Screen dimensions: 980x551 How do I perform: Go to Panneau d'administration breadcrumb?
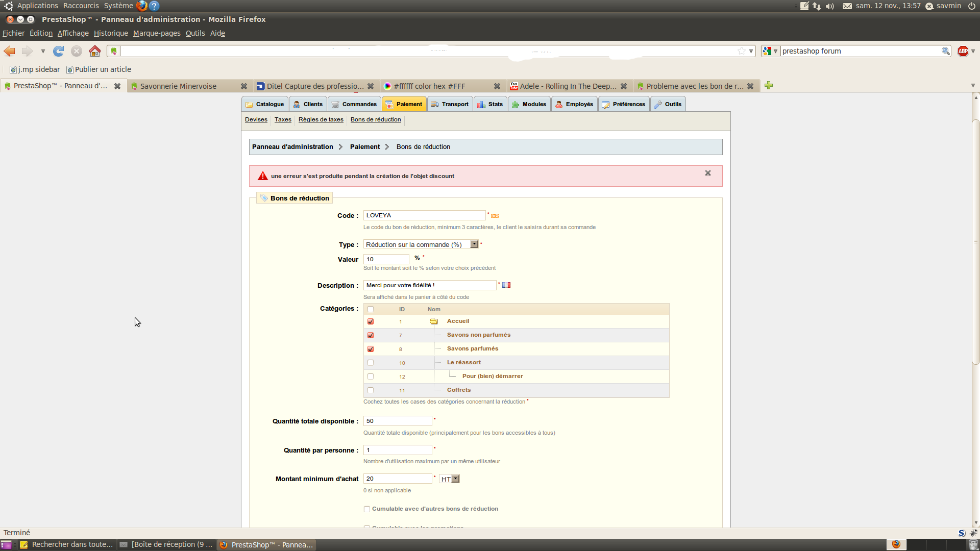coord(292,147)
